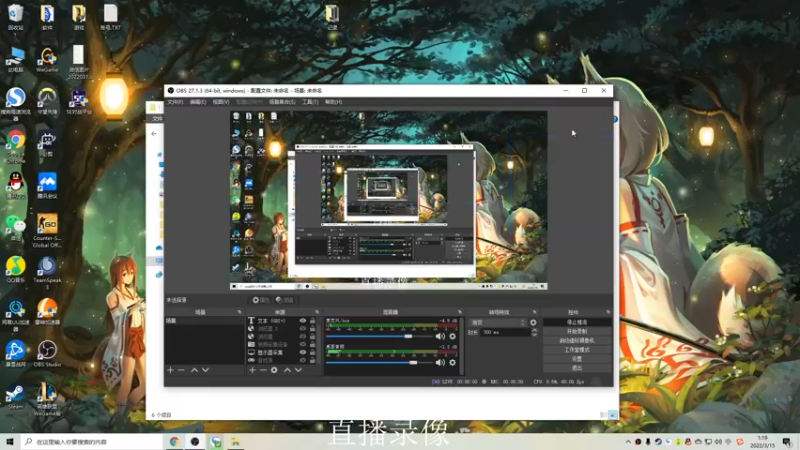Toggle visibility of 浏览器 2 source
This screenshot has height=450, width=800.
point(303,329)
